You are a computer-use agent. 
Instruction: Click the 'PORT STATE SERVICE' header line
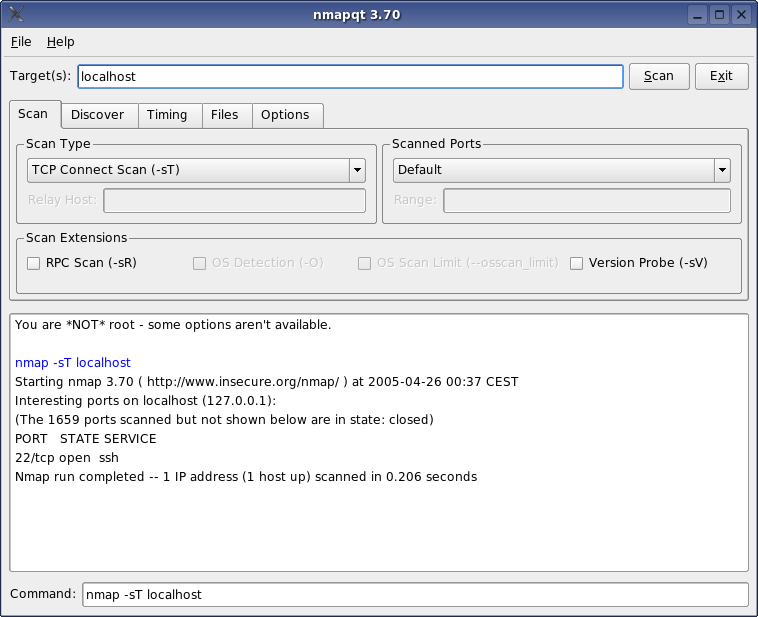86,439
